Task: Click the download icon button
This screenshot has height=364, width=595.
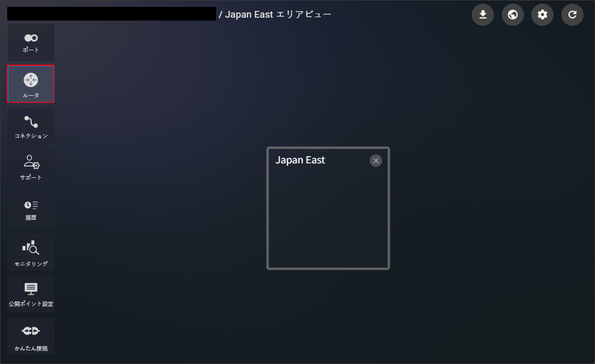Action: (x=483, y=15)
